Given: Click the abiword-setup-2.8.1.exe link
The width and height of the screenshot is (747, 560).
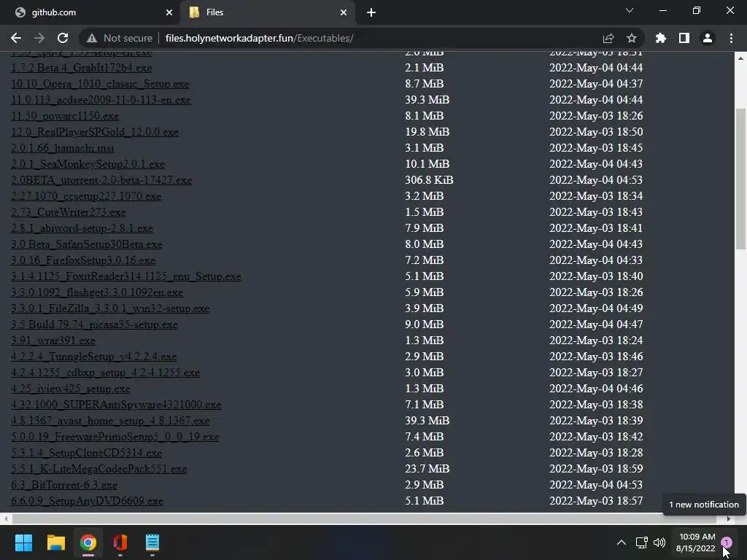Looking at the screenshot, I should (x=82, y=228).
